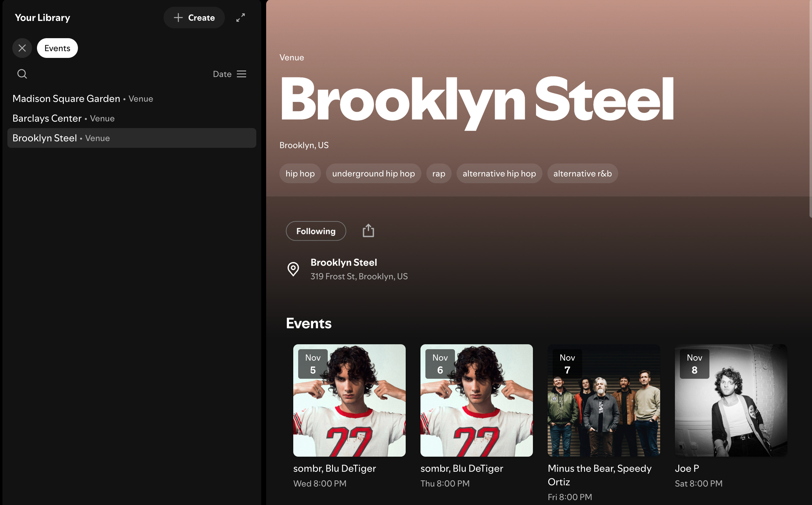
Task: Open Minus the Bear event on Nov 7
Action: [603, 401]
